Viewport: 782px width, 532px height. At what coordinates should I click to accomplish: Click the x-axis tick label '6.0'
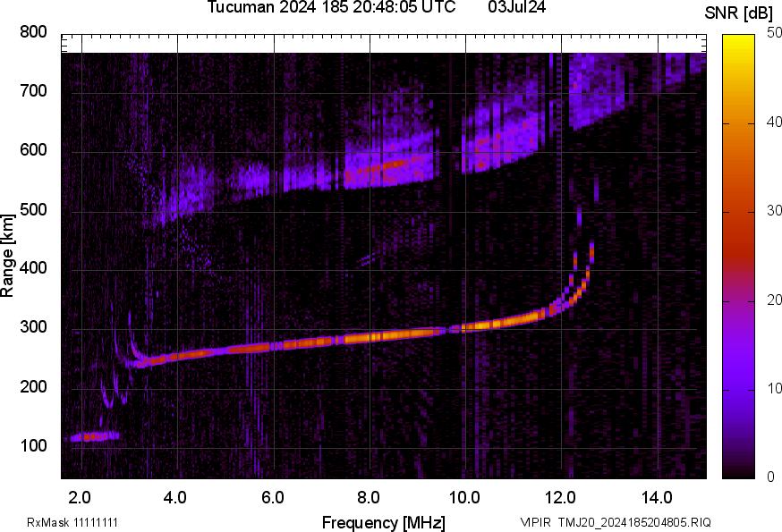click(272, 498)
